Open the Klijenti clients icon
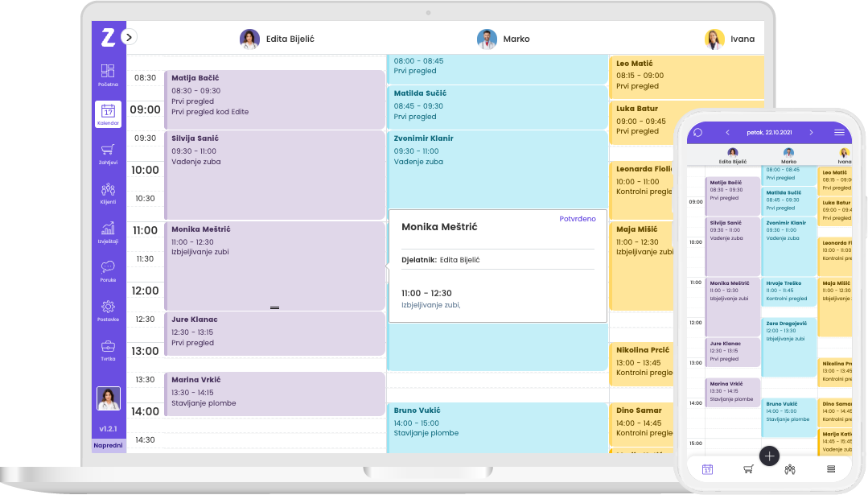 [x=109, y=193]
